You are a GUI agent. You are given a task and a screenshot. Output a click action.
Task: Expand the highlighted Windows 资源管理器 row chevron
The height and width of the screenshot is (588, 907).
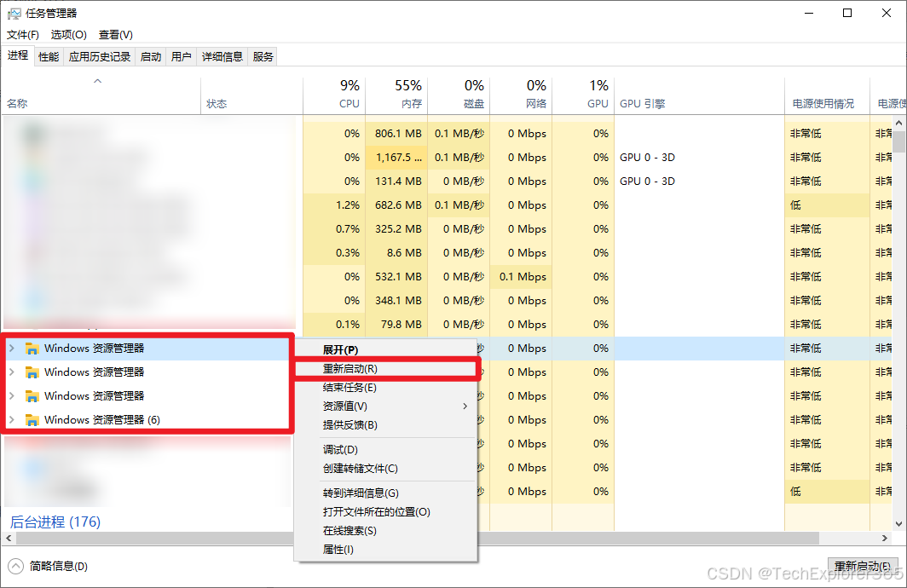(x=12, y=348)
